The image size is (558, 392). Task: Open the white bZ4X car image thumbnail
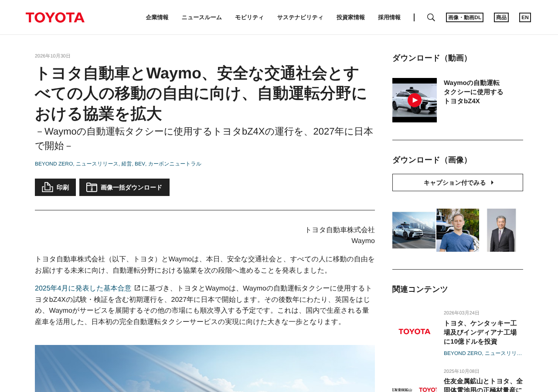coord(414,230)
